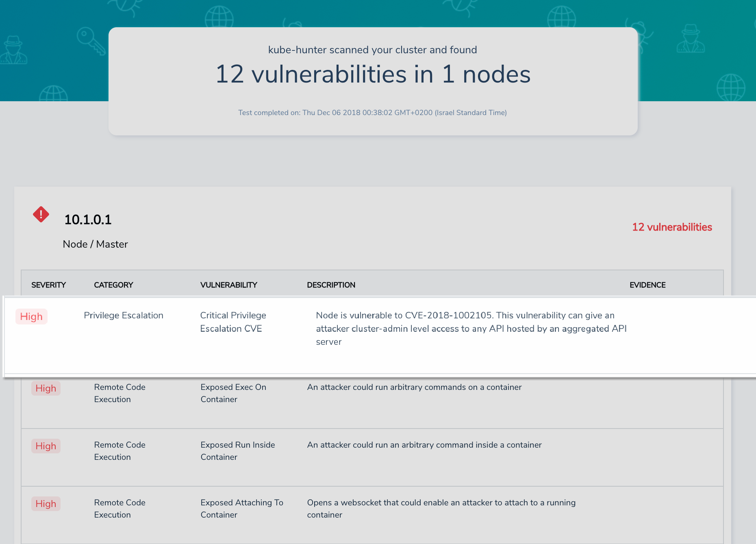This screenshot has height=544, width=756.
Task: Click the Critical Privilege Escalation CVE entry
Action: pyautogui.click(x=233, y=322)
